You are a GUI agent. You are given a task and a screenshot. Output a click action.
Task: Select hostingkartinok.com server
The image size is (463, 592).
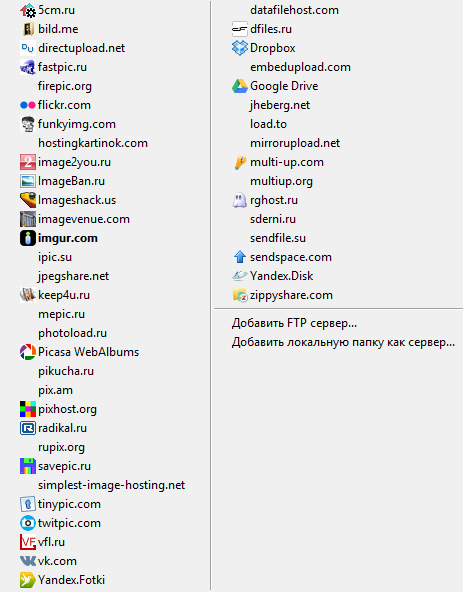93,143
